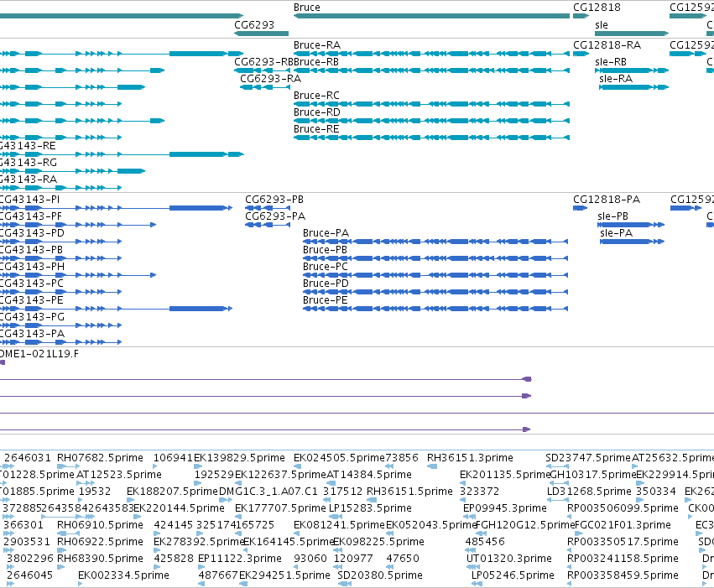Open EST LD31268.5prime
The image size is (714, 588).
[x=589, y=492]
